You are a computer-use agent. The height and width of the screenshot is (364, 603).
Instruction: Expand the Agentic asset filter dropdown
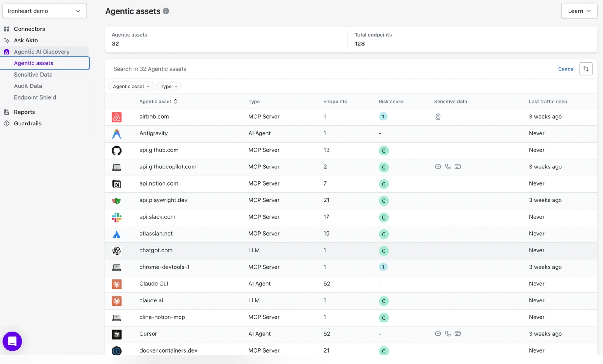131,86
